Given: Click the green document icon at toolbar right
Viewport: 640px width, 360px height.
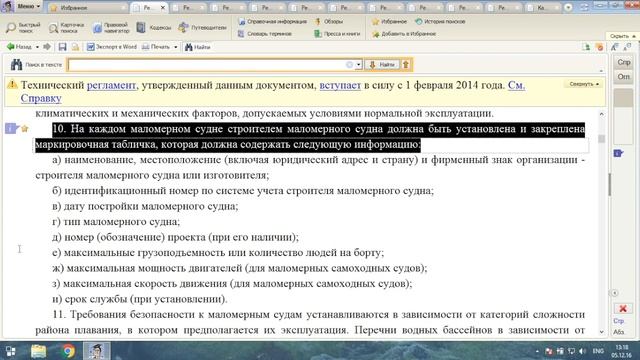Looking at the screenshot, I should (x=586, y=47).
